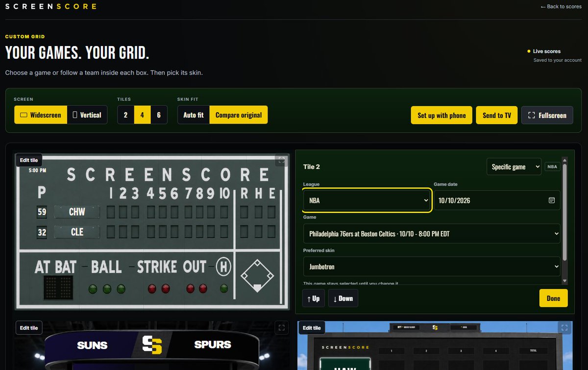Viewport: 588px width, 370px height.
Task: Set tile count to 6
Action: click(159, 115)
